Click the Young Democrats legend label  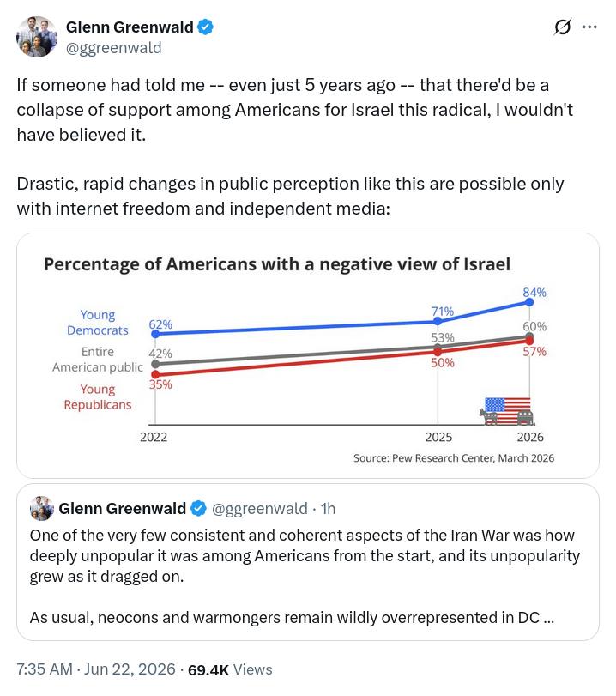point(98,323)
